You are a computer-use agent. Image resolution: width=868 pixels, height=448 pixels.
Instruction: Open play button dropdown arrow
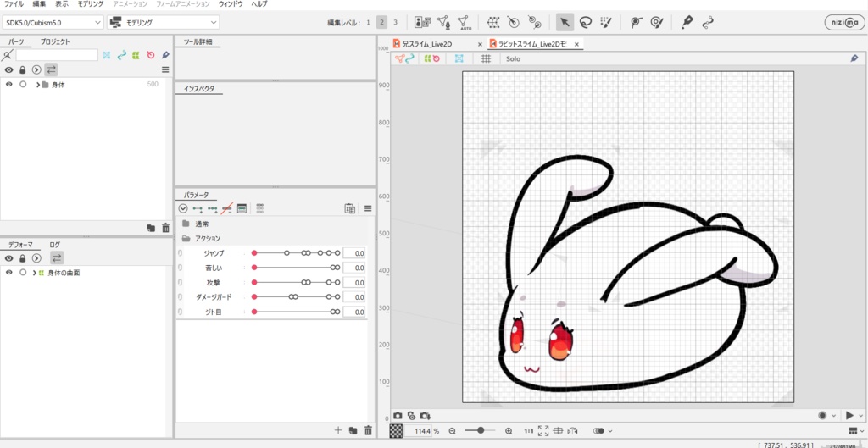pyautogui.click(x=861, y=415)
